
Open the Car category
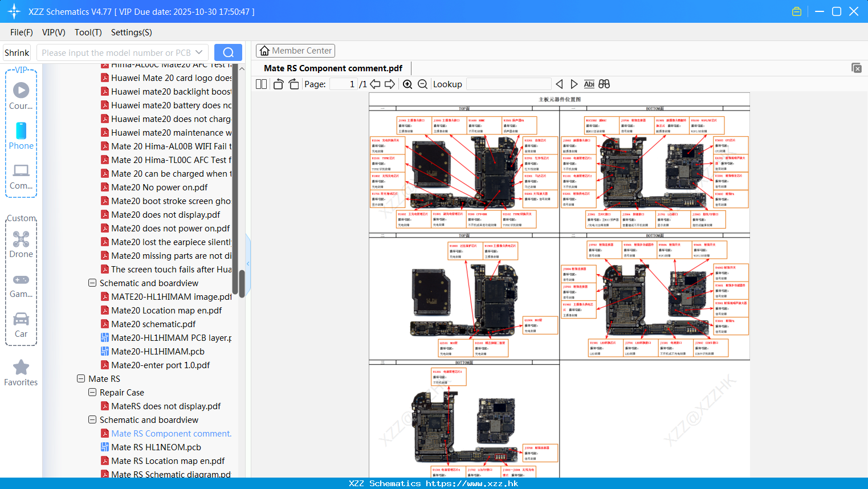[x=21, y=325]
